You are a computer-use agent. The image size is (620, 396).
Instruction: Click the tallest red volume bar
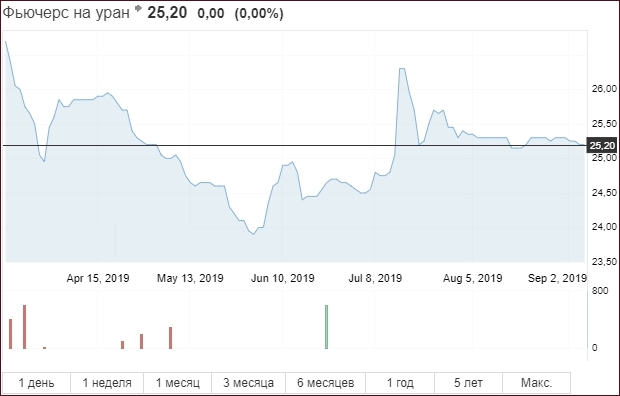point(25,327)
